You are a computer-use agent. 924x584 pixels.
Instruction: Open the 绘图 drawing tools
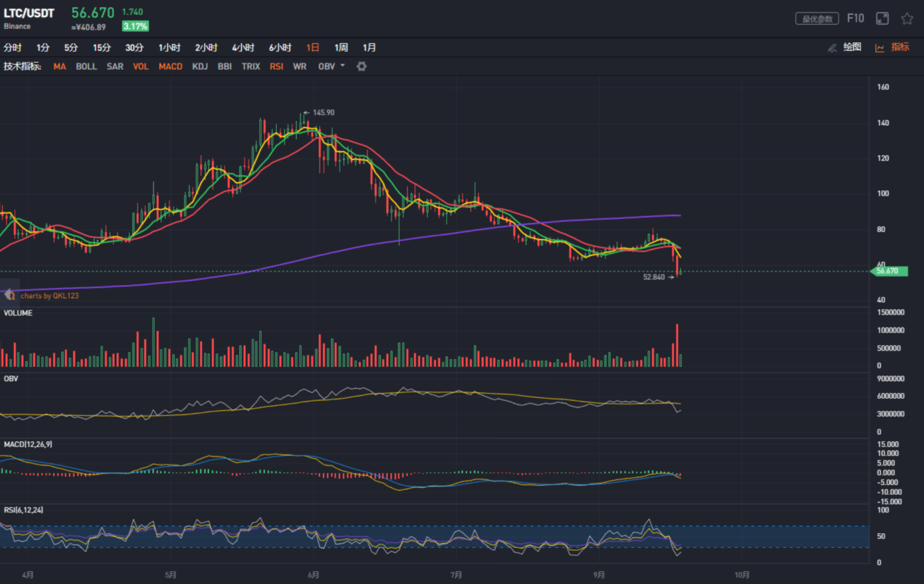click(853, 47)
